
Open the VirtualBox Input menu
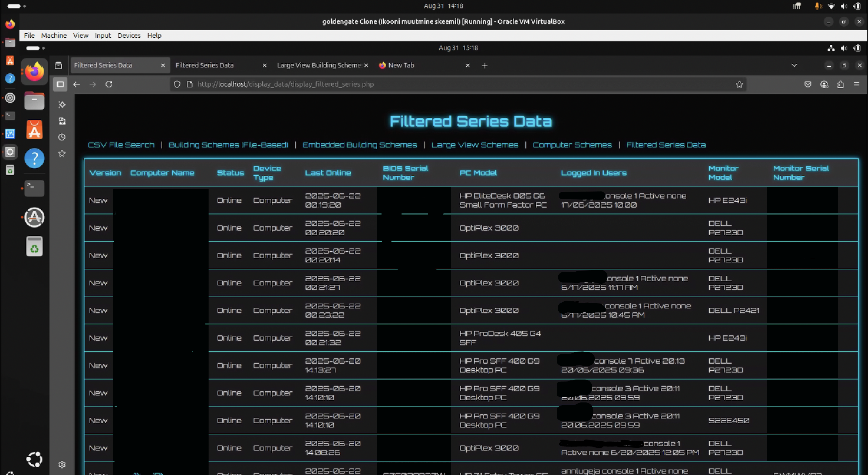click(x=103, y=35)
